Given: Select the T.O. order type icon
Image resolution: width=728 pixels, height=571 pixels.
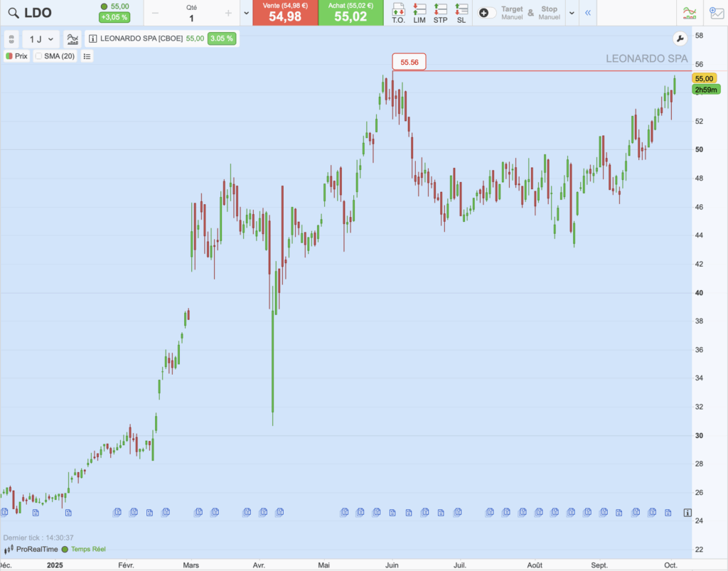Looking at the screenshot, I should [398, 12].
